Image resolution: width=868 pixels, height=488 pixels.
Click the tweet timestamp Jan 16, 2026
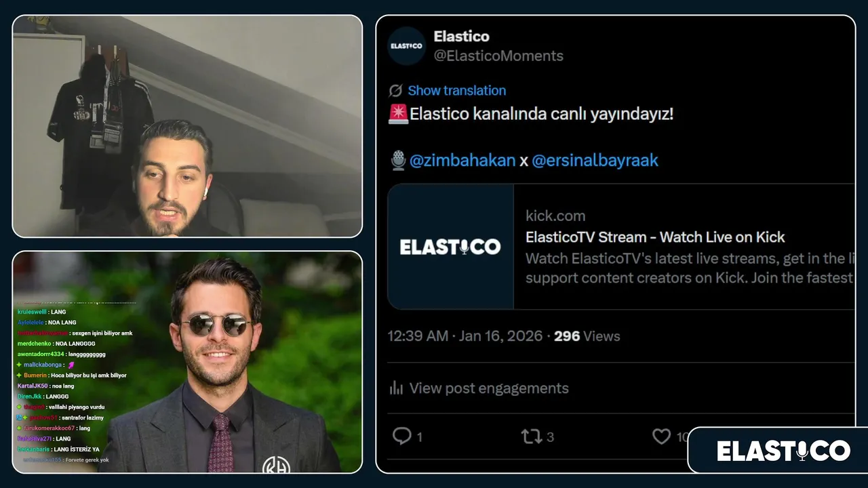[500, 336]
